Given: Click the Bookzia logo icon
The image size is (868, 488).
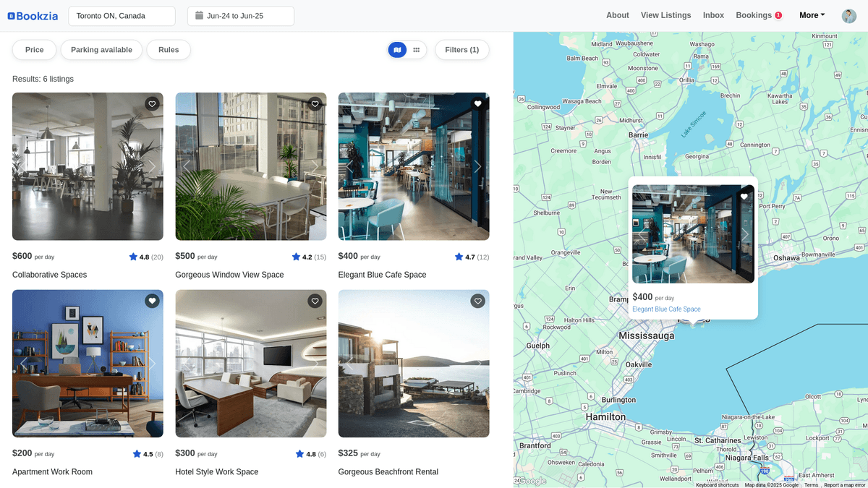Looking at the screenshot, I should point(10,15).
